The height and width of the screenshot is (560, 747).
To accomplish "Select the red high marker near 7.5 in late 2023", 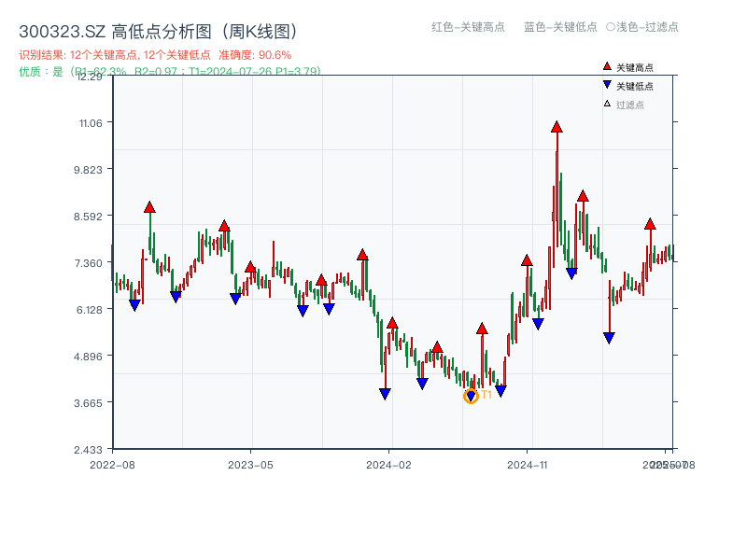I will click(362, 255).
